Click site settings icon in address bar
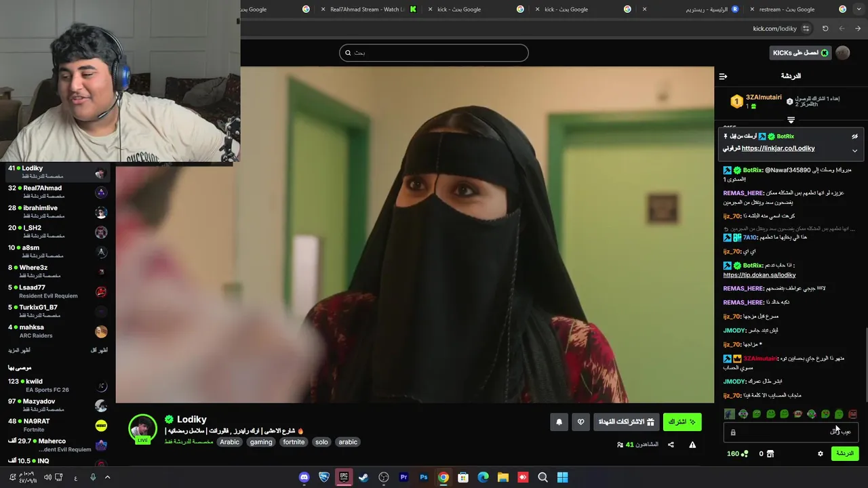Screen dimensions: 868x488 click(806, 28)
